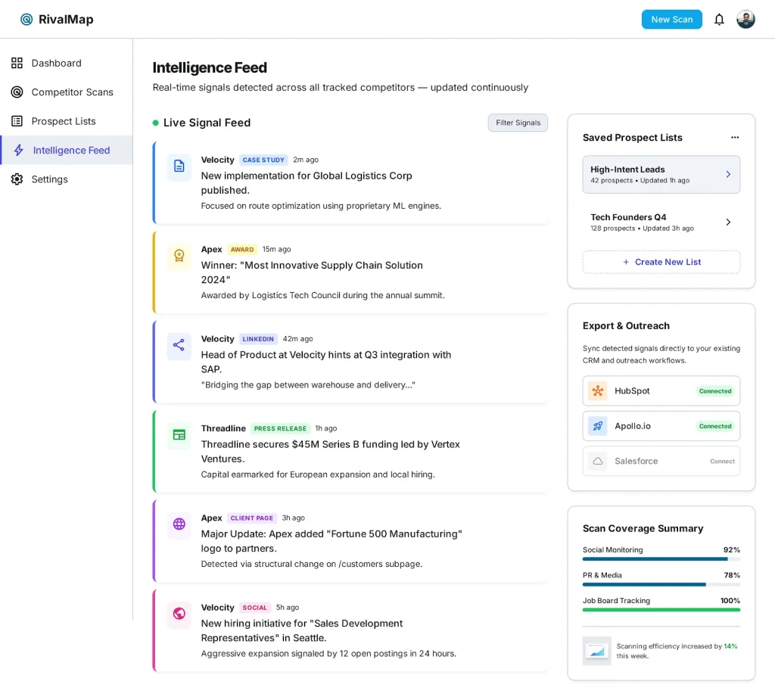Open the Global Logistics Corp implementation headline
Image resolution: width=775 pixels, height=700 pixels.
point(307,183)
